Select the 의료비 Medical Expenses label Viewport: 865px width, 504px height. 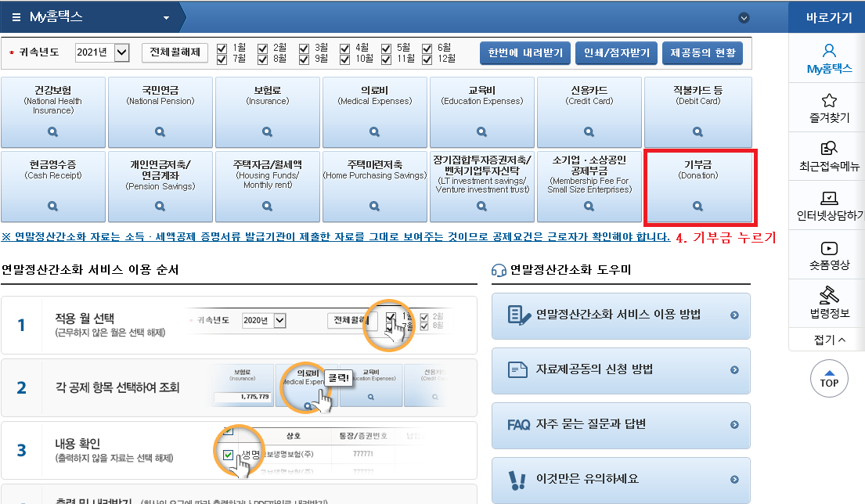(375, 95)
